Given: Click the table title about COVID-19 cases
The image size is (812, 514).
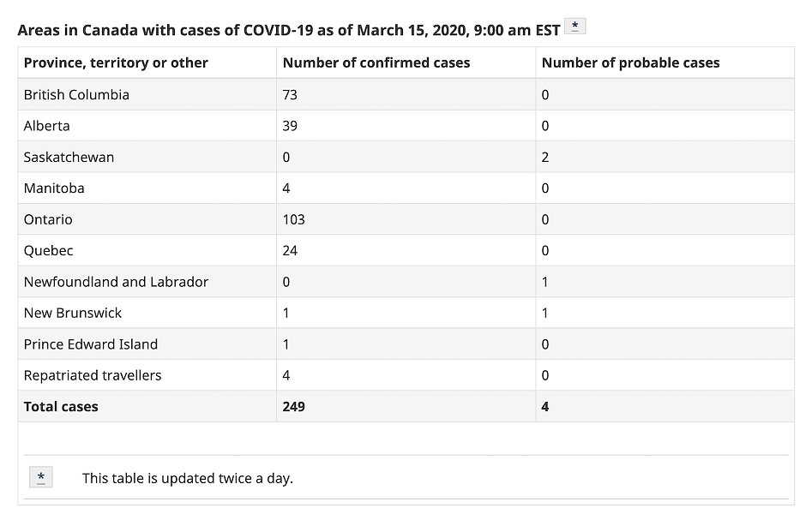Looking at the screenshot, I should pos(289,30).
